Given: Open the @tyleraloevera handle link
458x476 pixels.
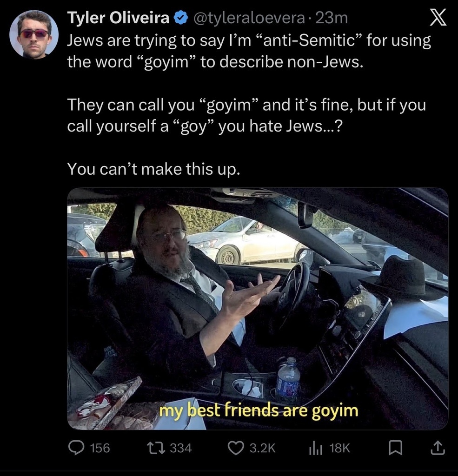Looking at the screenshot, I should click(x=248, y=18).
